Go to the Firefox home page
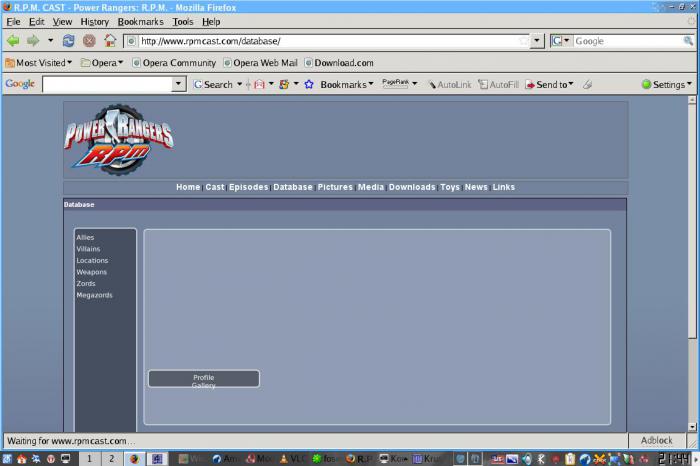 (110, 41)
